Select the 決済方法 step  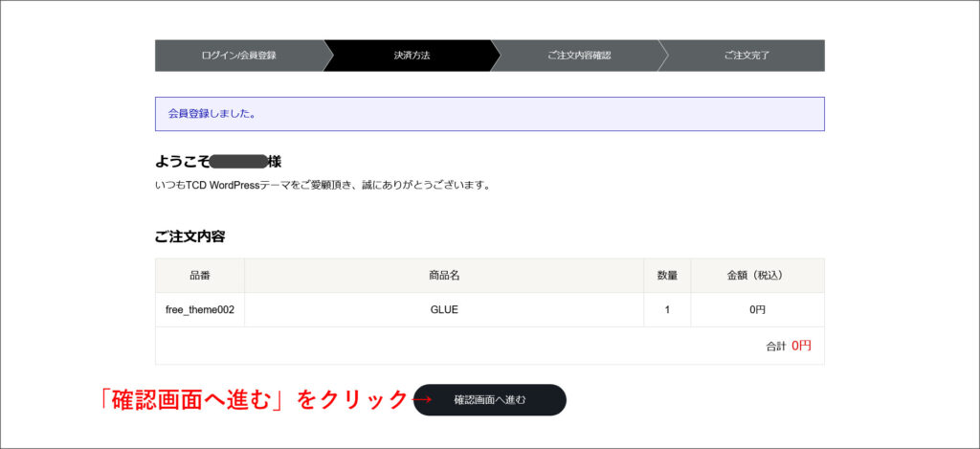[412, 56]
